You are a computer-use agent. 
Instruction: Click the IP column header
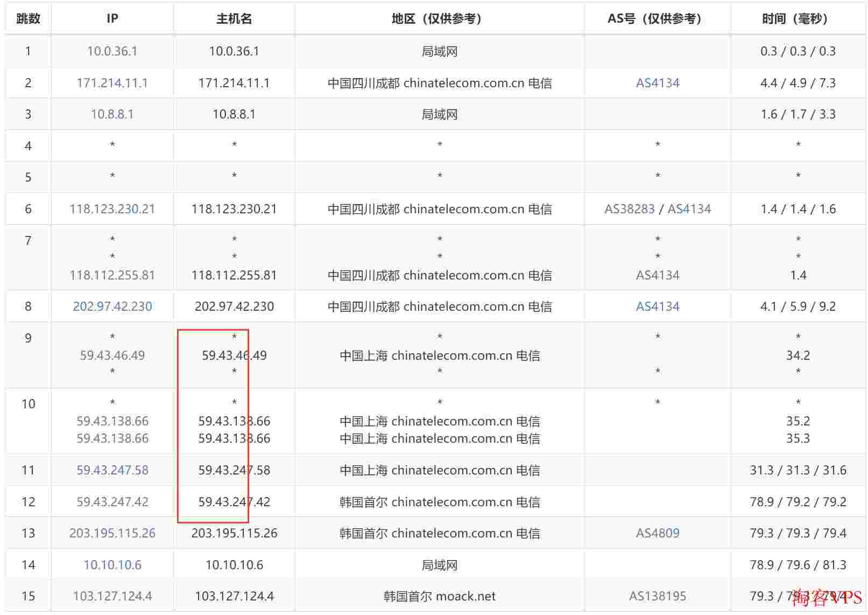pyautogui.click(x=112, y=19)
